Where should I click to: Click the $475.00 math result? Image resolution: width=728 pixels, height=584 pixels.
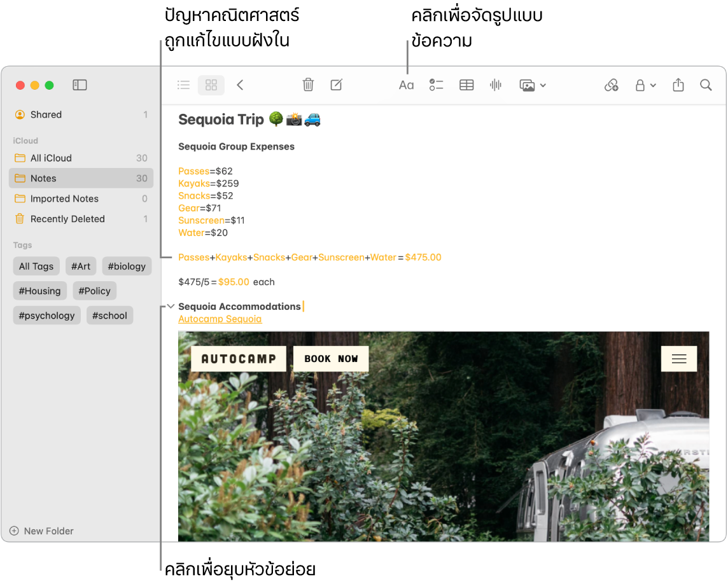coord(423,258)
